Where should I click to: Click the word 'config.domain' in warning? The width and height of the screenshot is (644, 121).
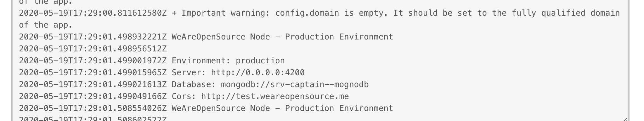coord(307,13)
